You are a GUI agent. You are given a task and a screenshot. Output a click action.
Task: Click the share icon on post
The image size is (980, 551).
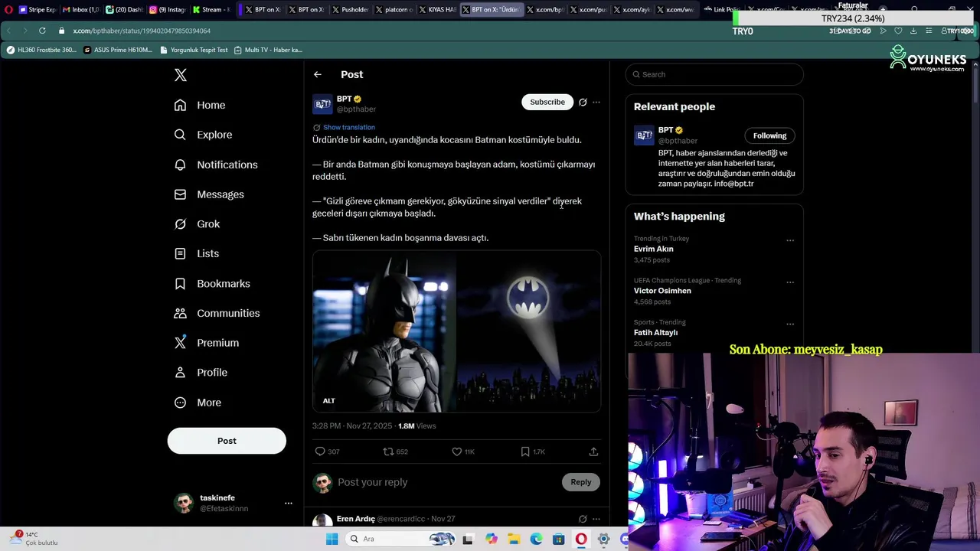click(593, 452)
